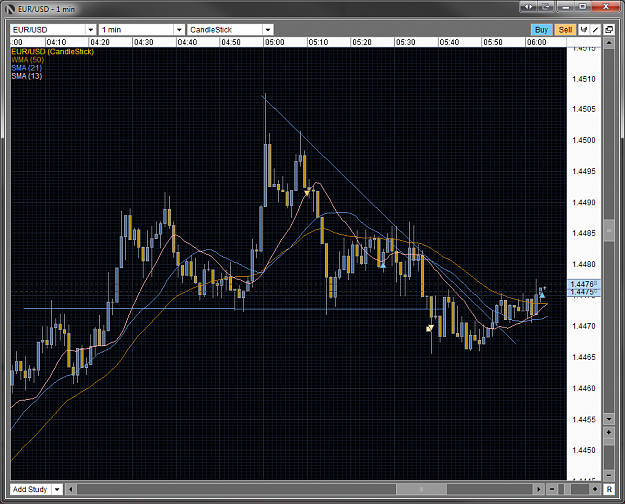Click the horizontal scrollbar left arrow
Image resolution: width=625 pixels, height=504 pixels.
coord(71,489)
